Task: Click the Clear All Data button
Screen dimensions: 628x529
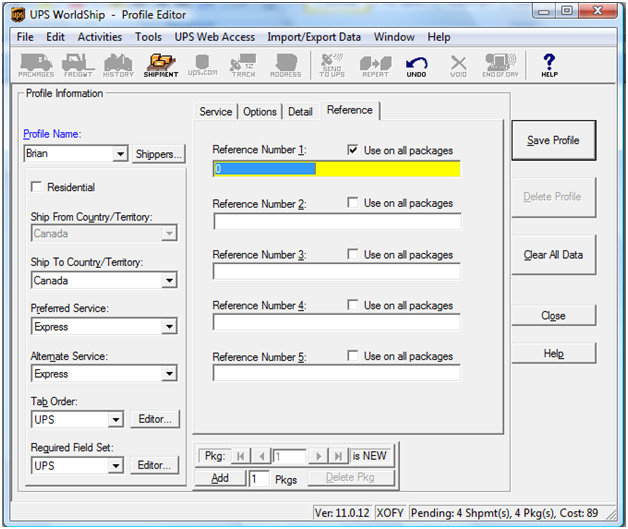Action: point(554,255)
